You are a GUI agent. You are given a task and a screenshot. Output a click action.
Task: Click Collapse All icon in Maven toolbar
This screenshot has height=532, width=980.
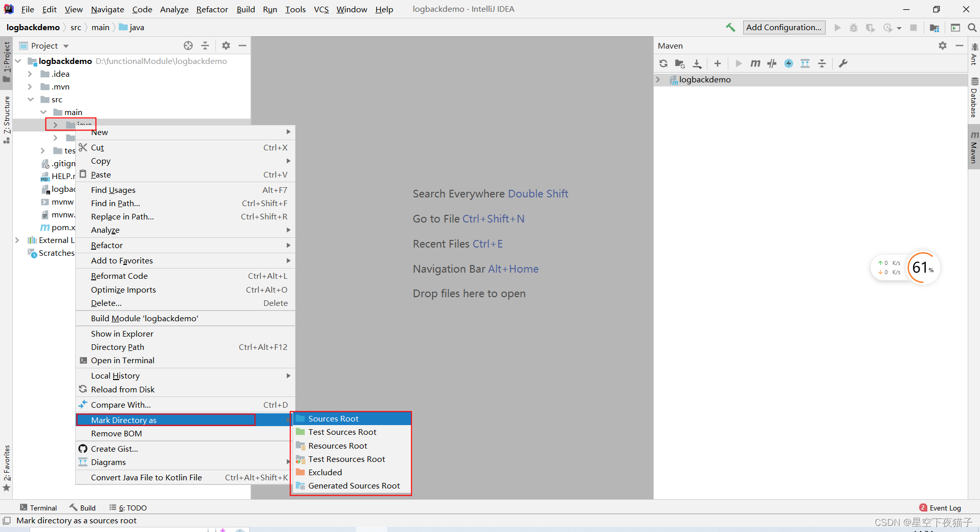point(822,63)
